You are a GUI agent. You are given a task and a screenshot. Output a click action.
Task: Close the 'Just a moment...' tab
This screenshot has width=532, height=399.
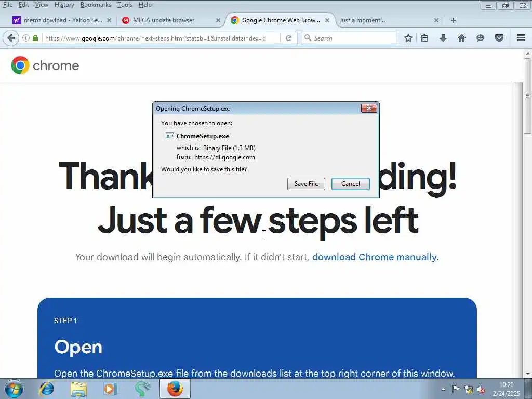436,20
